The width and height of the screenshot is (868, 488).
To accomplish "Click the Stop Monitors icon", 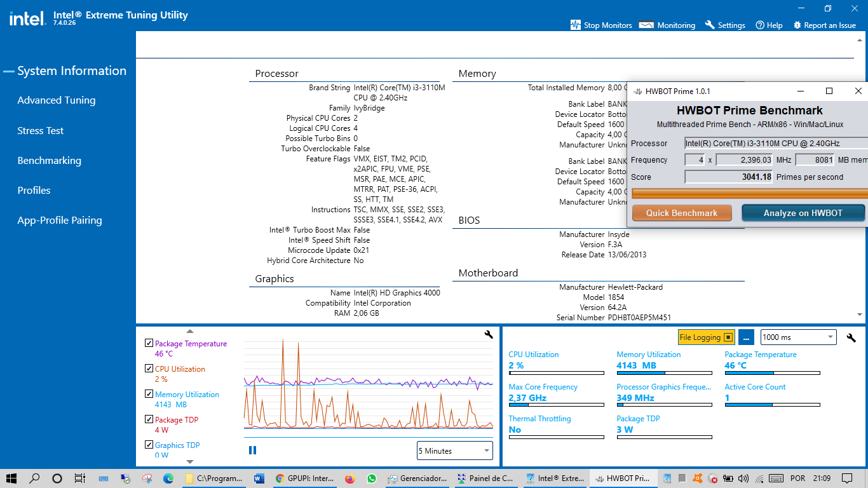I will click(x=576, y=25).
